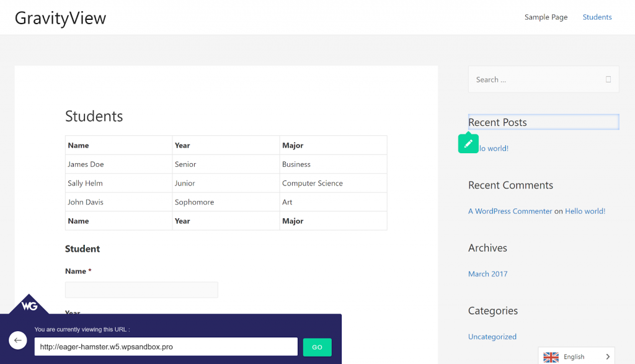Viewport: 635px width, 364px height.
Task: Click the URL input field
Action: 166,347
